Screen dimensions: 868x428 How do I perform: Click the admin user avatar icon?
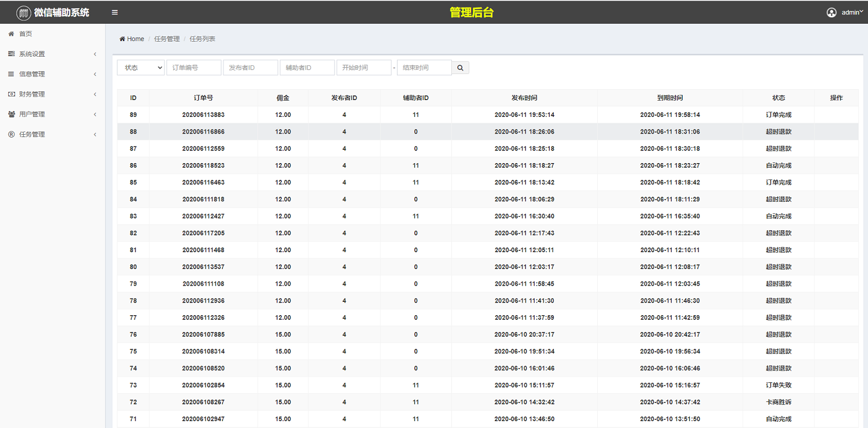pos(832,12)
